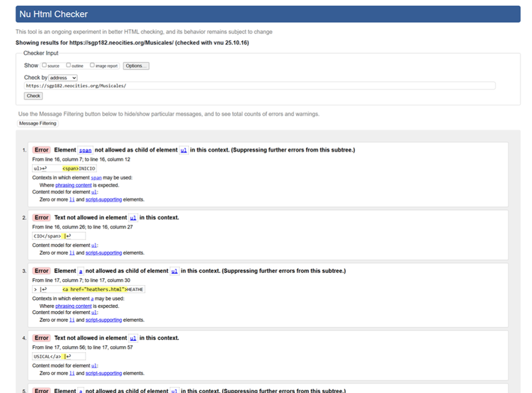Toggle the image report checkbox
This screenshot has width=532, height=393.
[92, 65]
